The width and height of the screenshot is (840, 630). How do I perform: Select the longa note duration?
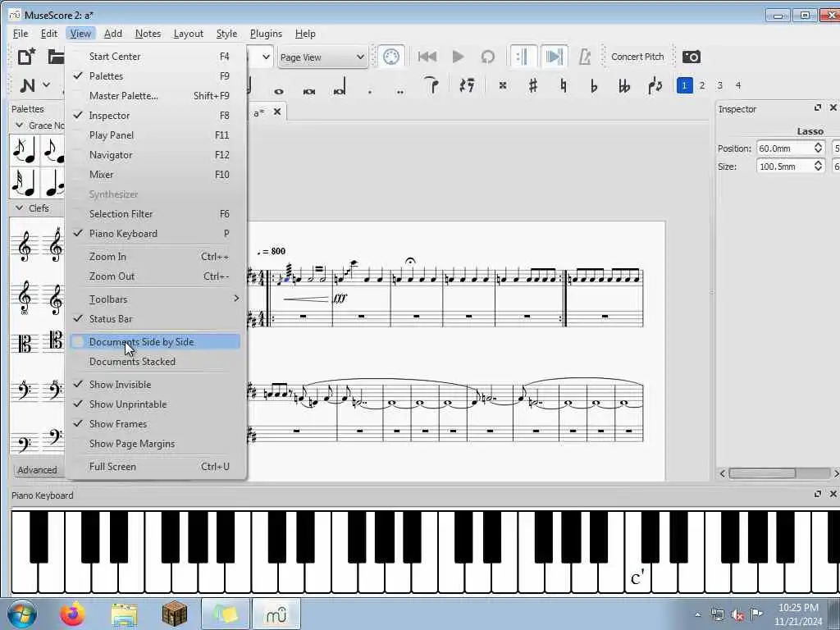pos(340,87)
